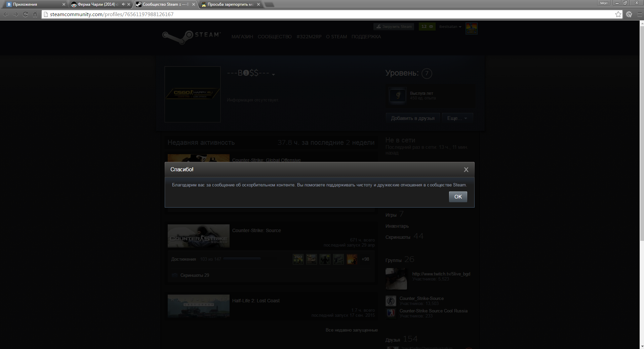Click the first Counter-Strike: Source achievement icon
Screen dimensions: 644x349
[298, 259]
